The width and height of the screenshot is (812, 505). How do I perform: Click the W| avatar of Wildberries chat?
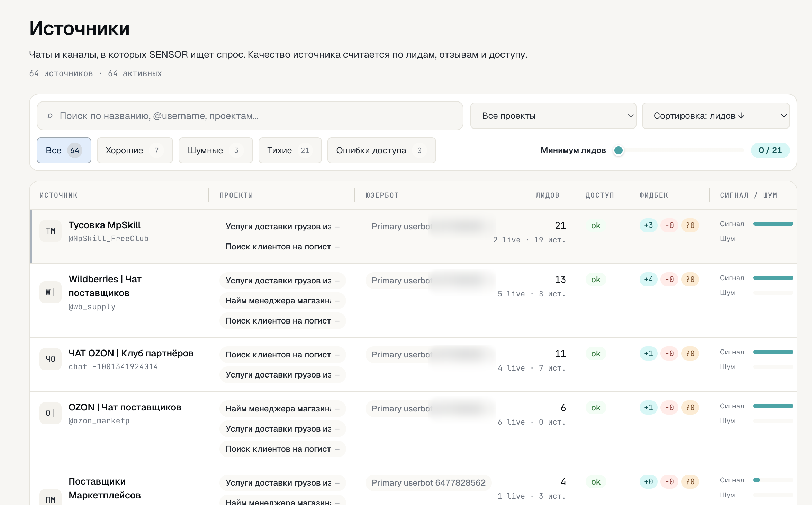pos(51,292)
